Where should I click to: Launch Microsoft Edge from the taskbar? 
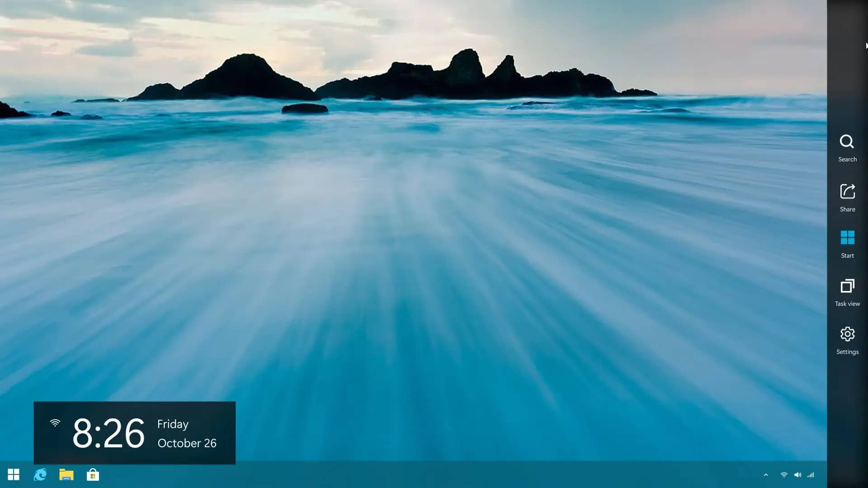point(40,474)
